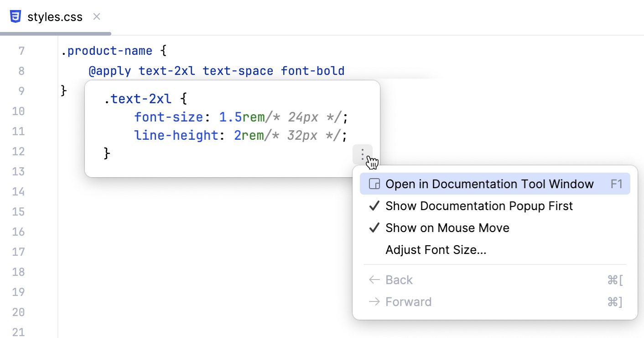The image size is (644, 338).
Task: Click the left arrow icon next to Back
Action: (x=374, y=280)
